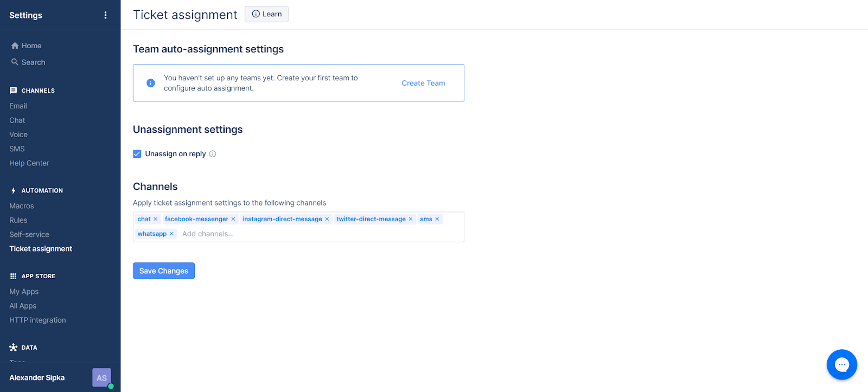The width and height of the screenshot is (868, 392).
Task: Open the HTTP integration page
Action: 37,320
